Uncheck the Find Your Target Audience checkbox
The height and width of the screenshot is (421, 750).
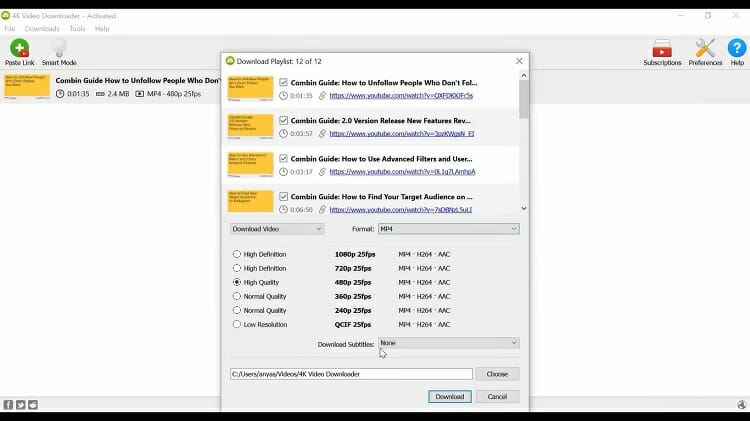point(283,197)
